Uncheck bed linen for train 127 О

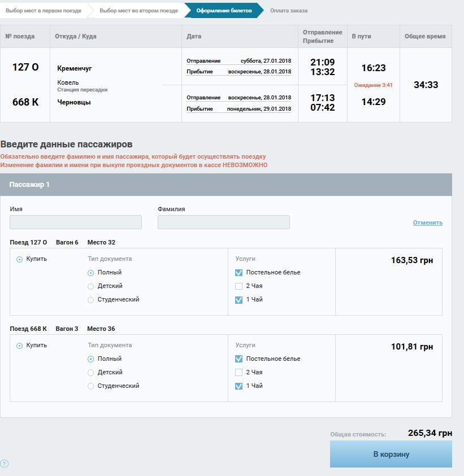238,273
